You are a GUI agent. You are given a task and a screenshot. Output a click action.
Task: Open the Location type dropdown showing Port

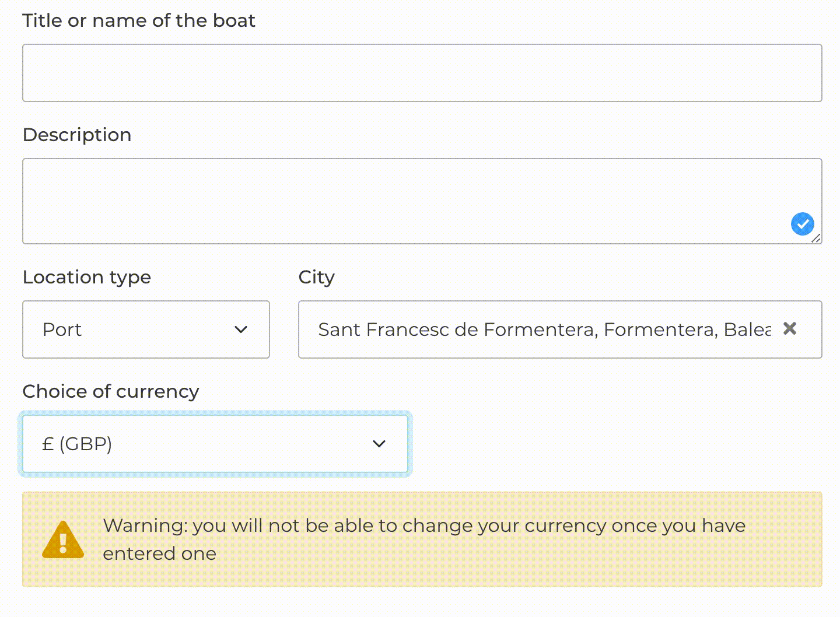146,329
